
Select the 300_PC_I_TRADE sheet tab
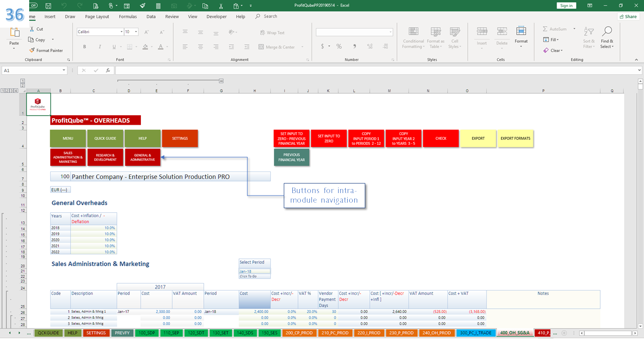475,333
